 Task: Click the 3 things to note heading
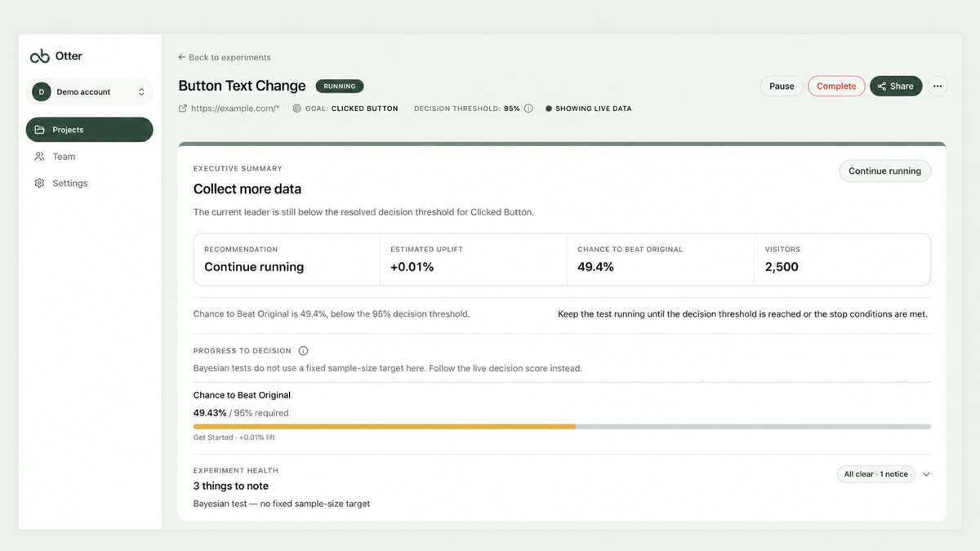click(231, 486)
